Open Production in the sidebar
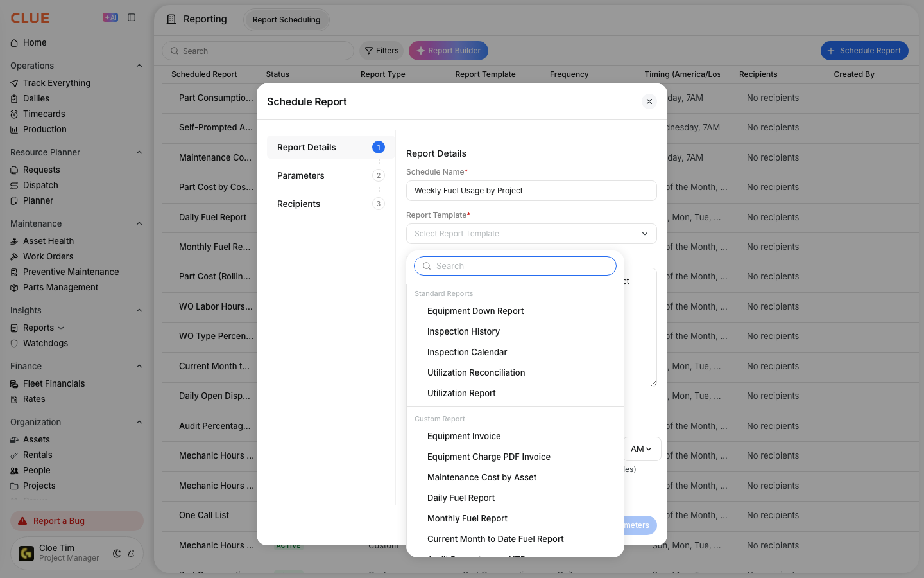The image size is (924, 578). (44, 130)
